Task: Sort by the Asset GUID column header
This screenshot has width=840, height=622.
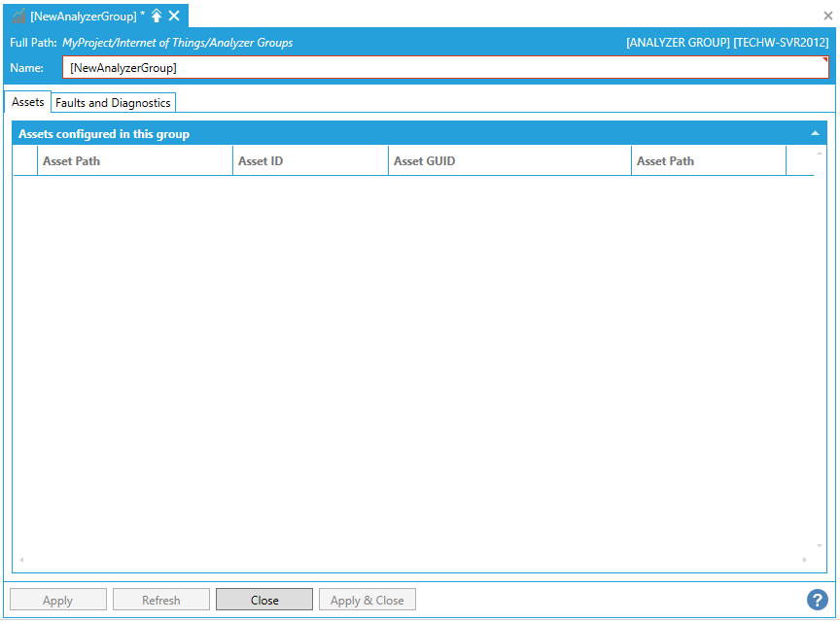Action: 508,160
